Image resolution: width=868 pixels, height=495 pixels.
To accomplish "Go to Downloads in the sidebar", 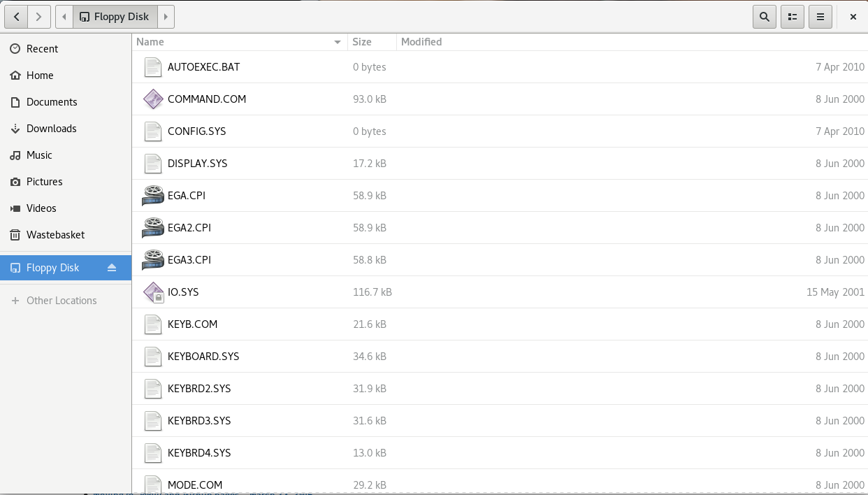I will [x=51, y=129].
